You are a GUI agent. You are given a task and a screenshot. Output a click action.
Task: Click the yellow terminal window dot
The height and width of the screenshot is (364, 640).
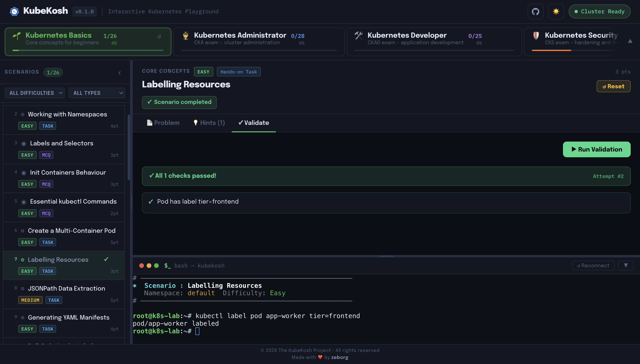pos(149,266)
